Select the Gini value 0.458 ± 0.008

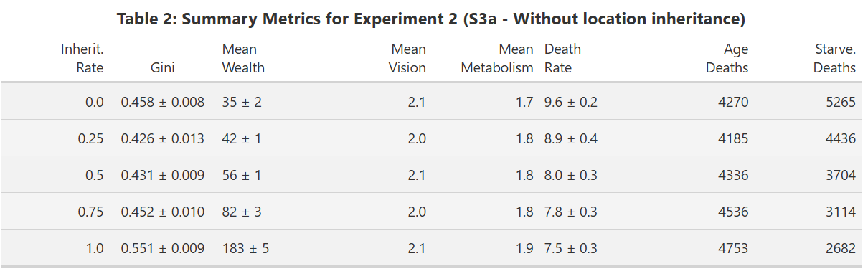(x=163, y=102)
